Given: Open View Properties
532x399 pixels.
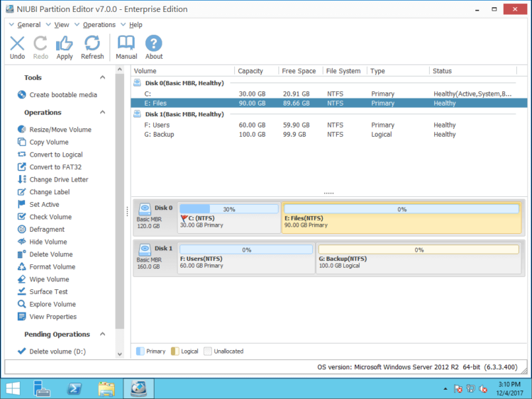Looking at the screenshot, I should 47,317.
